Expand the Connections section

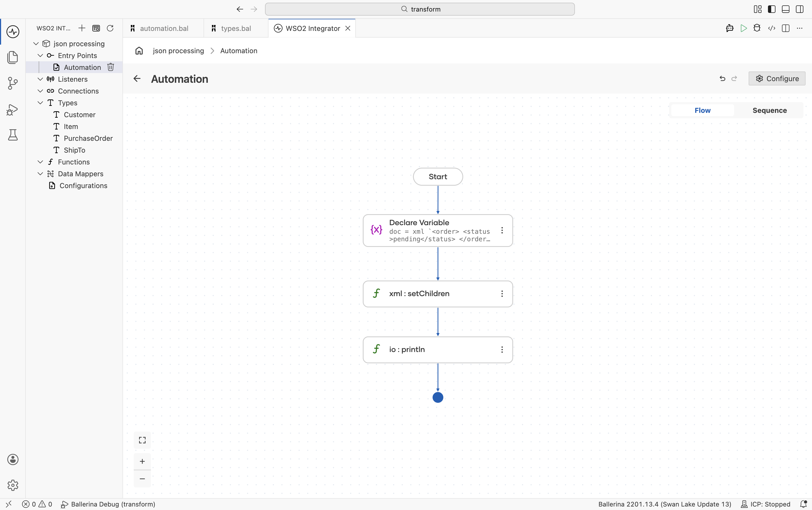pyautogui.click(x=41, y=91)
